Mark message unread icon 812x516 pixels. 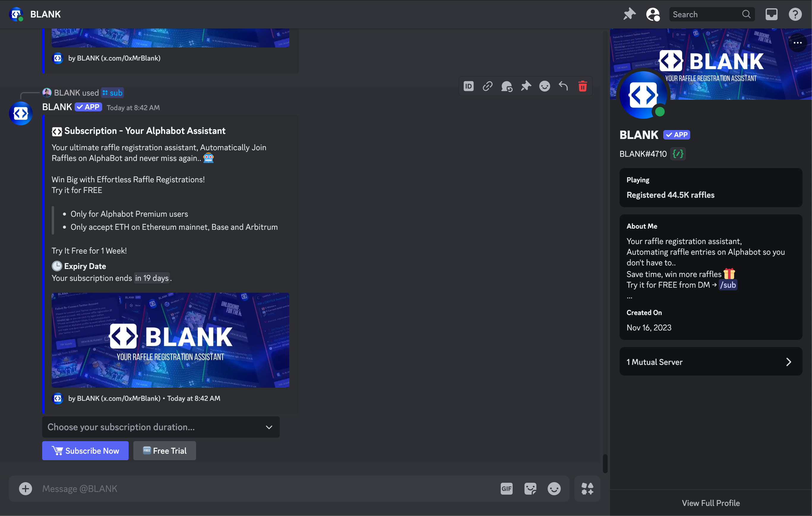(x=506, y=87)
